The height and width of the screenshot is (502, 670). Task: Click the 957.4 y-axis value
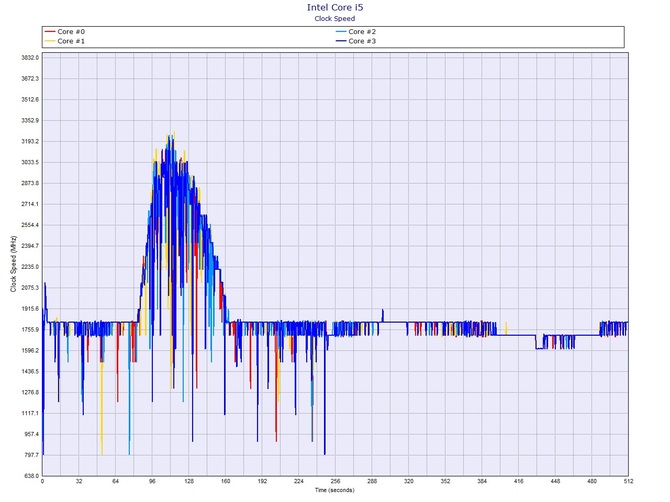pos(31,434)
